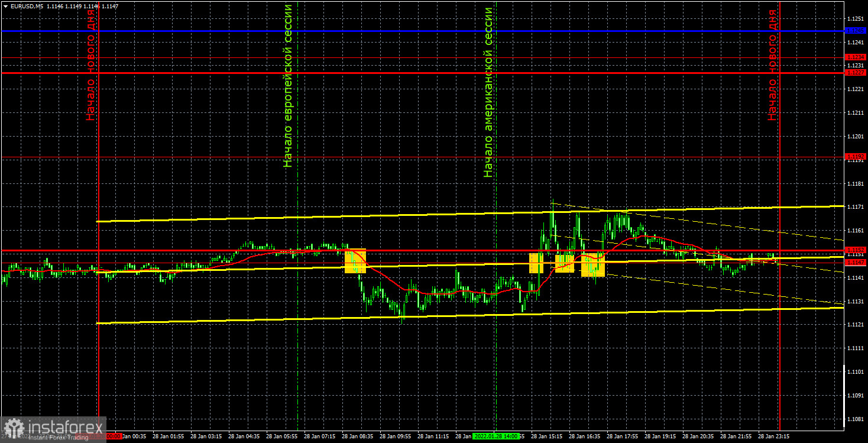Click the blue 1.1246 price tag
This screenshot has width=868, height=443.
[x=856, y=30]
